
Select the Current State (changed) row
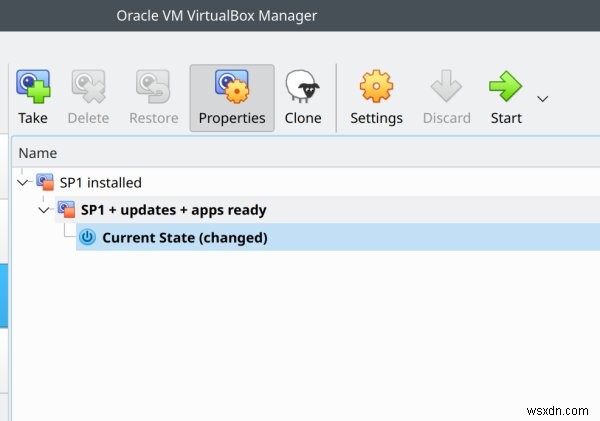[338, 237]
